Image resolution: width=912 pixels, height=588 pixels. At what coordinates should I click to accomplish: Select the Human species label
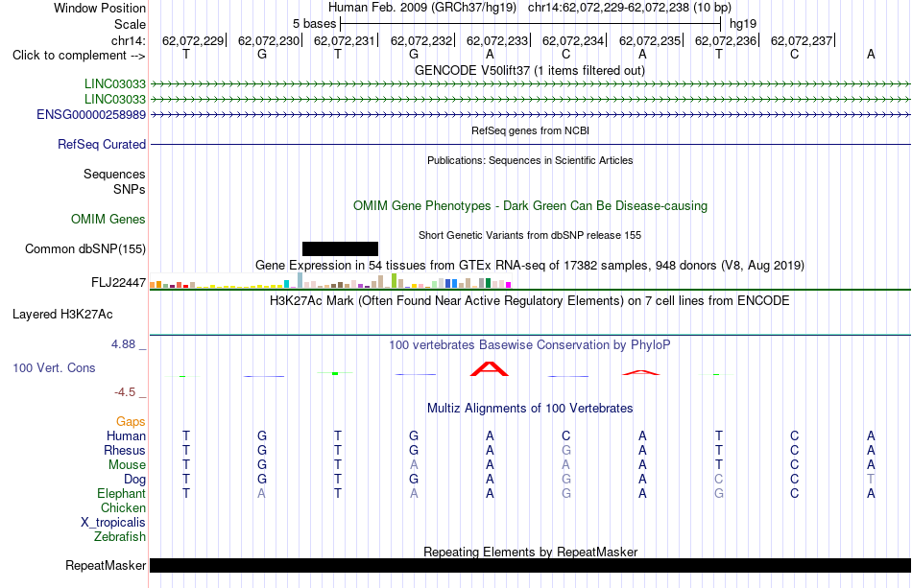coord(126,435)
